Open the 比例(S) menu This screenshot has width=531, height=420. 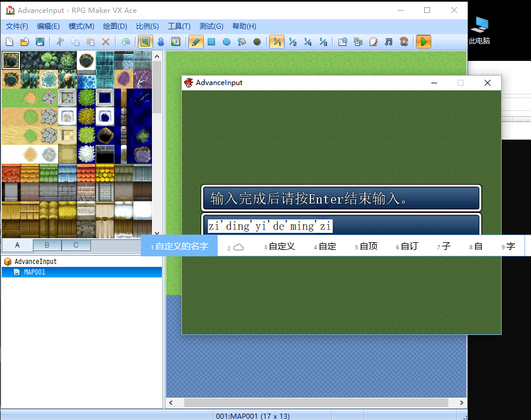tap(147, 26)
